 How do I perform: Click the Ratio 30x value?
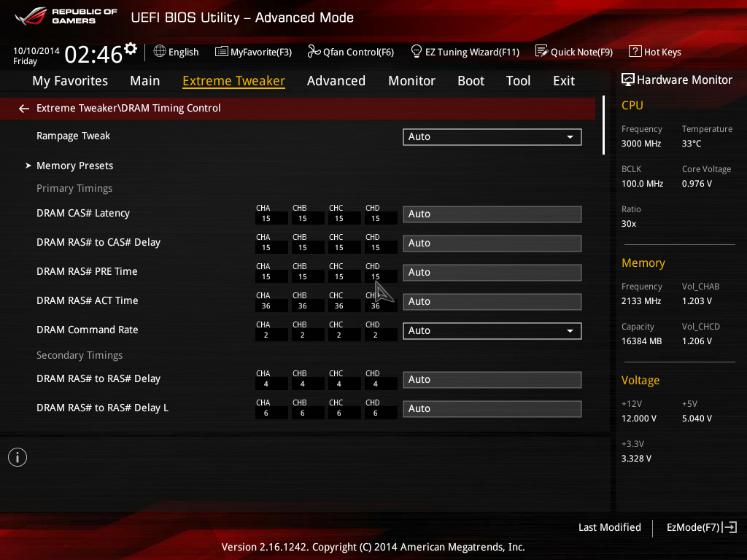[x=628, y=224]
